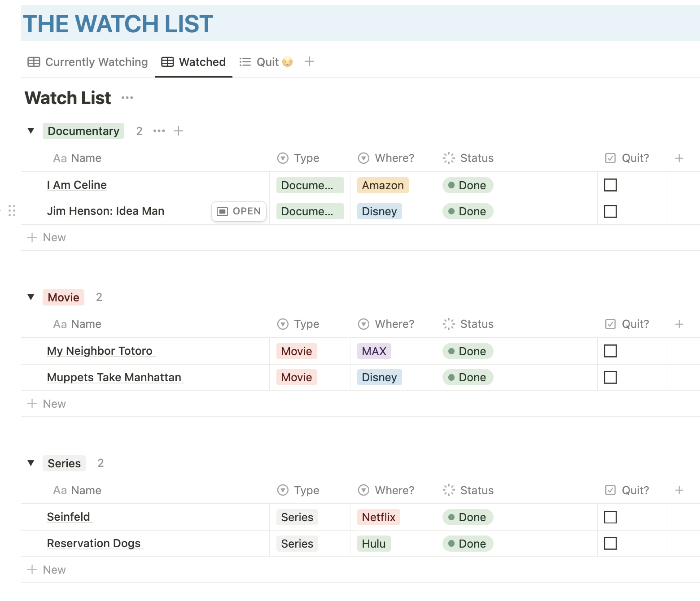Collapse the Documentary group

click(x=31, y=131)
